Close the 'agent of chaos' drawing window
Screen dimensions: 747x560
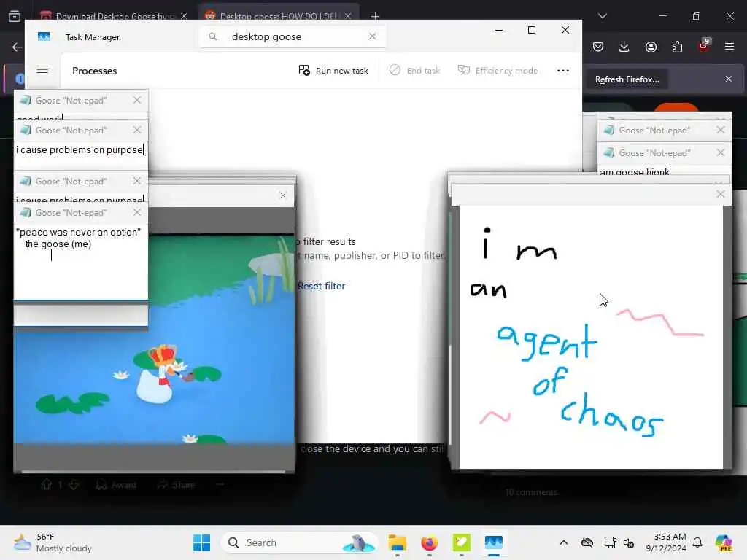[x=720, y=194]
